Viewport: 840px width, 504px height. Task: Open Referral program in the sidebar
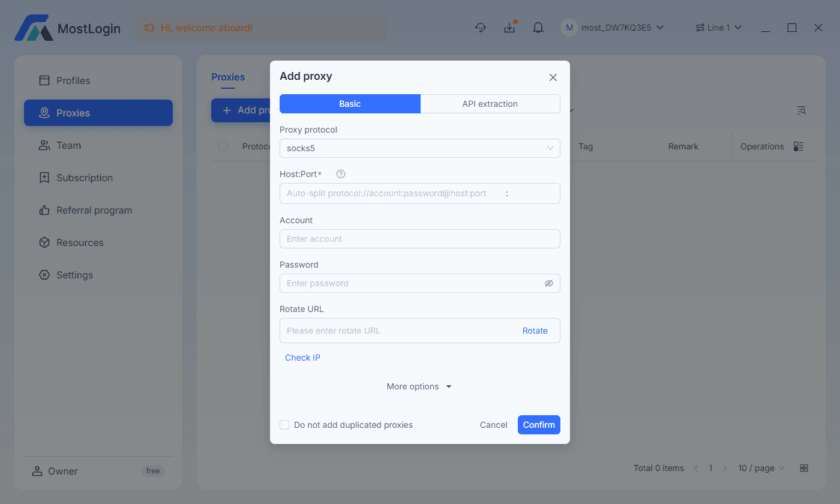[x=98, y=210]
